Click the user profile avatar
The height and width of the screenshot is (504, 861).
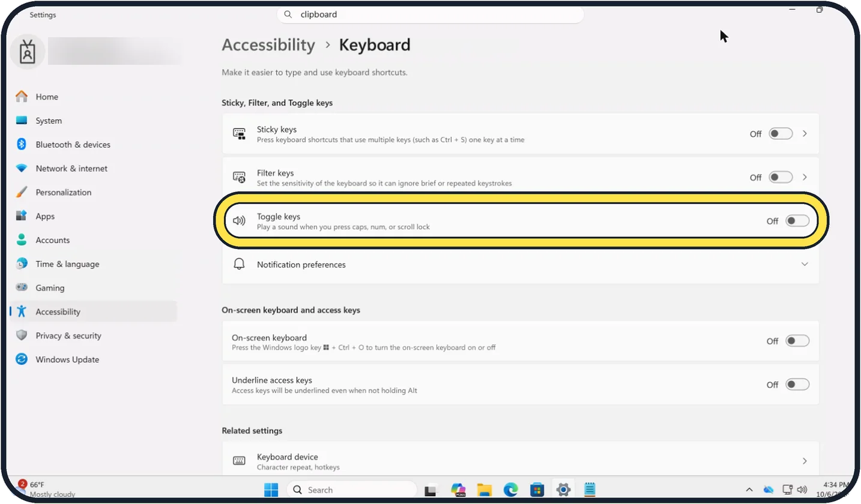[28, 52]
